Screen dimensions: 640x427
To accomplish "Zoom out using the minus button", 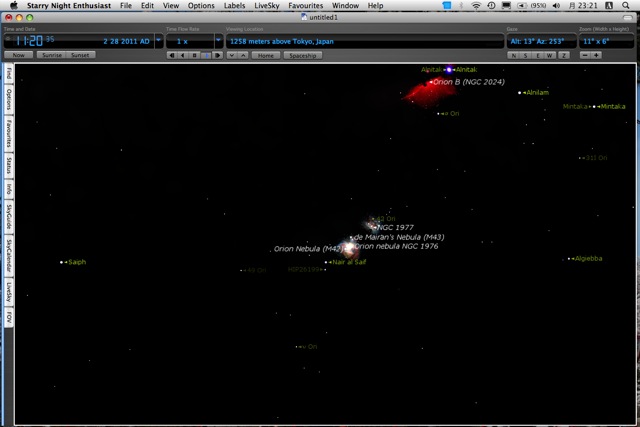I will pyautogui.click(x=585, y=55).
